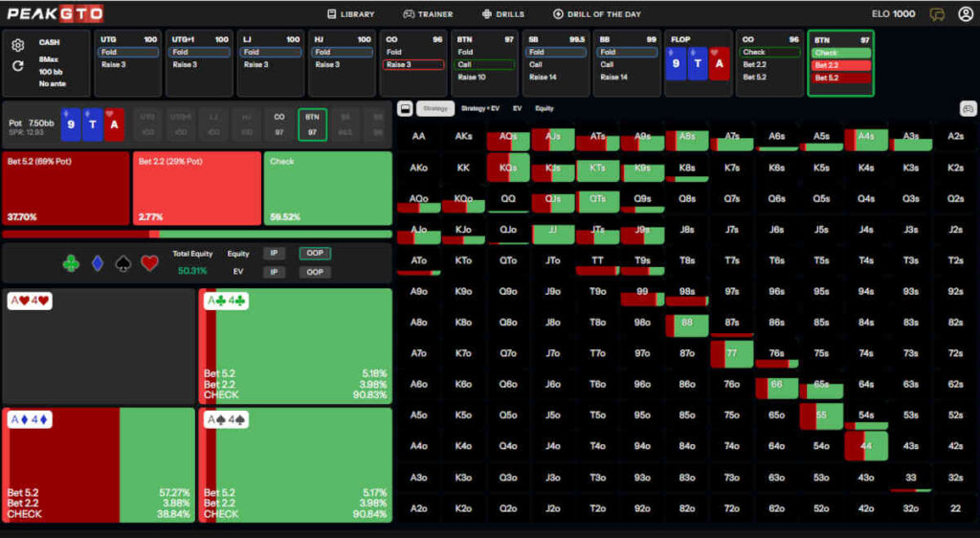The width and height of the screenshot is (980, 538).
Task: Open the Library menu
Action: 350,14
